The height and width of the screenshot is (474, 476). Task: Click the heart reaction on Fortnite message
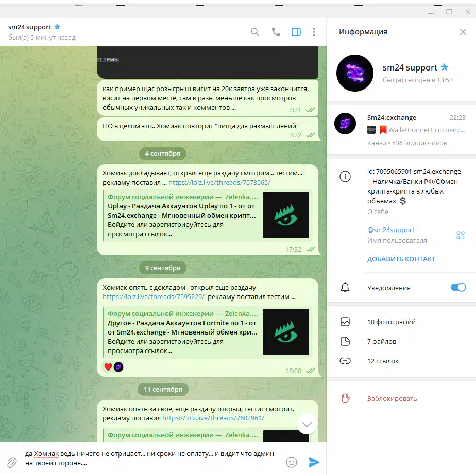pos(108,367)
